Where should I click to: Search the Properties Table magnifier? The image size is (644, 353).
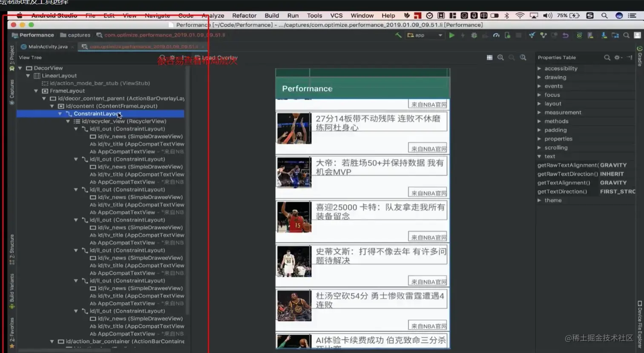(607, 57)
